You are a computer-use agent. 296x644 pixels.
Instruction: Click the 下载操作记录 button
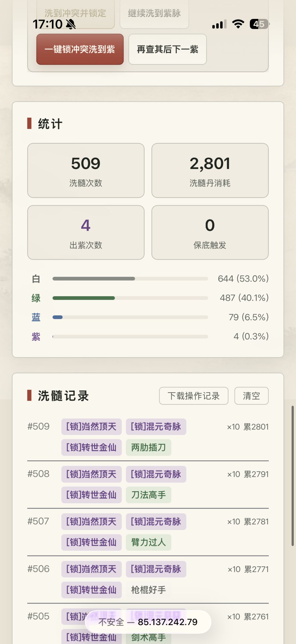[193, 396]
